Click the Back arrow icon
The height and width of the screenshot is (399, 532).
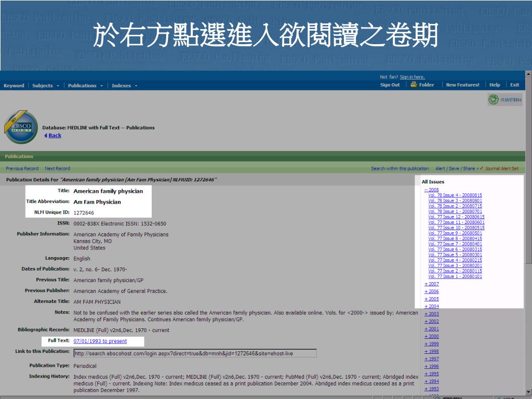pyautogui.click(x=46, y=136)
